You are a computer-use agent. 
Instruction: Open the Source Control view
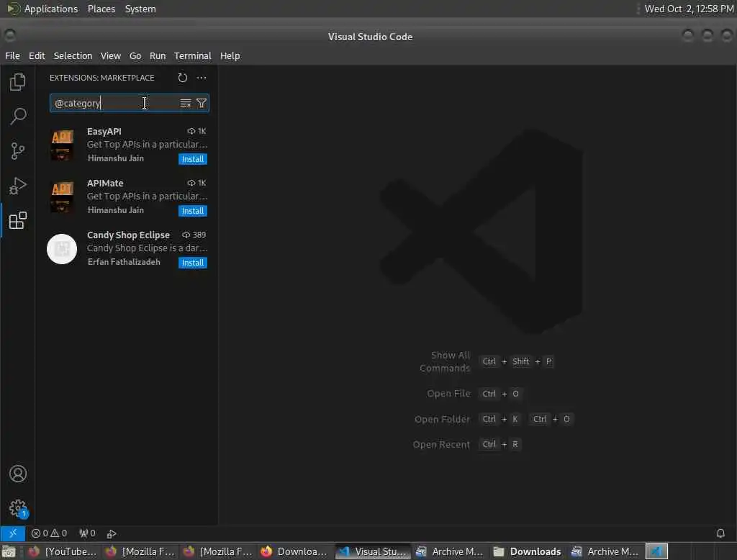point(17,151)
